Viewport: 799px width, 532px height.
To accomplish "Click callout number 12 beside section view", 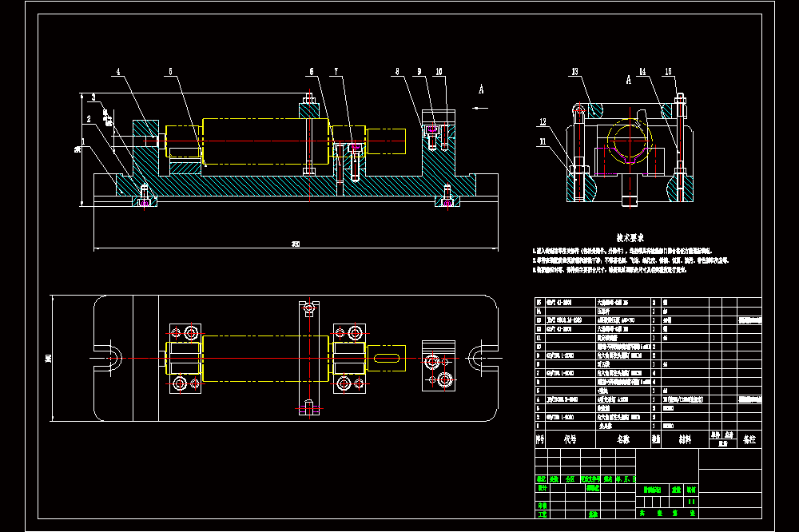I will pyautogui.click(x=543, y=121).
